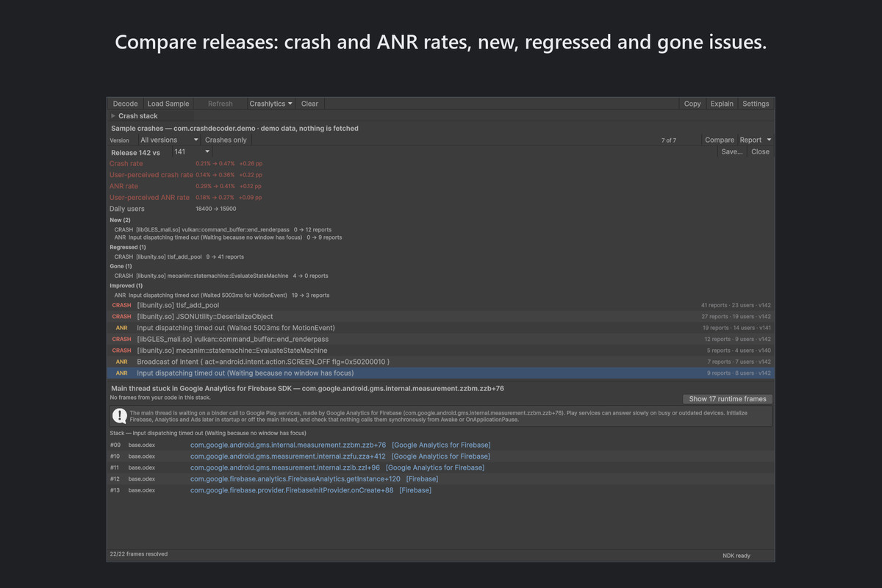Select the Broadcast of Intent SCREEN_OFF ANR row
This screenshot has width=882, height=588.
click(440, 362)
